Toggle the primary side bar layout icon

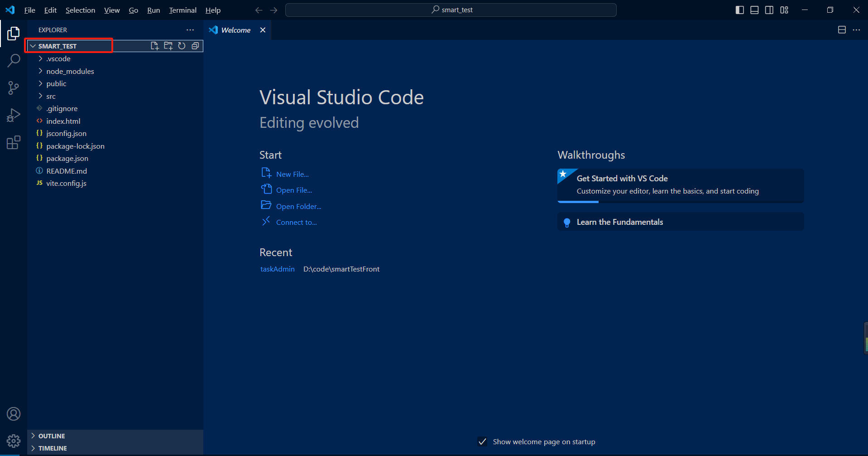click(740, 10)
